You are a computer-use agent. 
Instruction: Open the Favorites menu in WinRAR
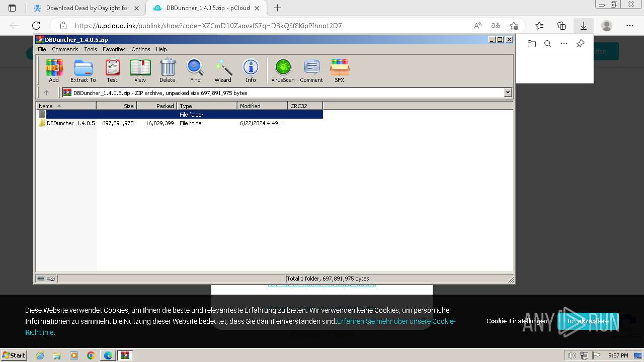[x=114, y=49]
